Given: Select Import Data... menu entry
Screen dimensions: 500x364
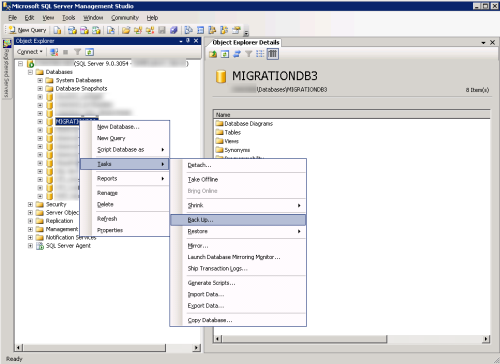Looking at the screenshot, I should [x=238, y=294].
